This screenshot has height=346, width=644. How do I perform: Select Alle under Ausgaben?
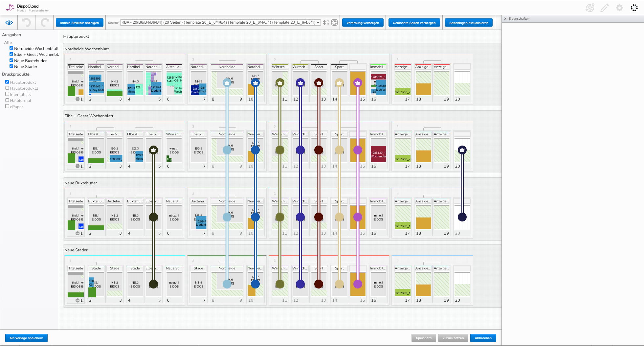pyautogui.click(x=8, y=43)
